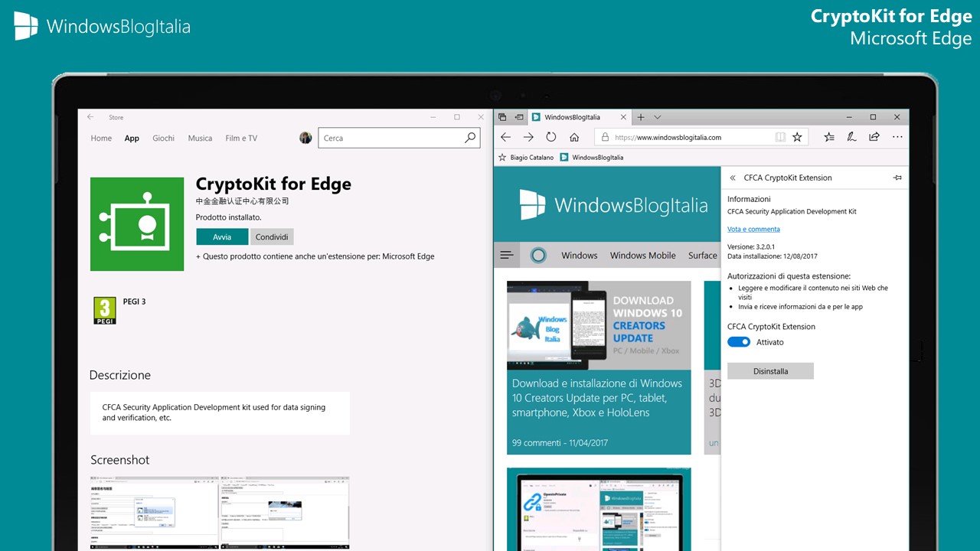Screen dimensions: 980x551
Task: Open the Windows Mobile menu item
Action: coord(642,256)
